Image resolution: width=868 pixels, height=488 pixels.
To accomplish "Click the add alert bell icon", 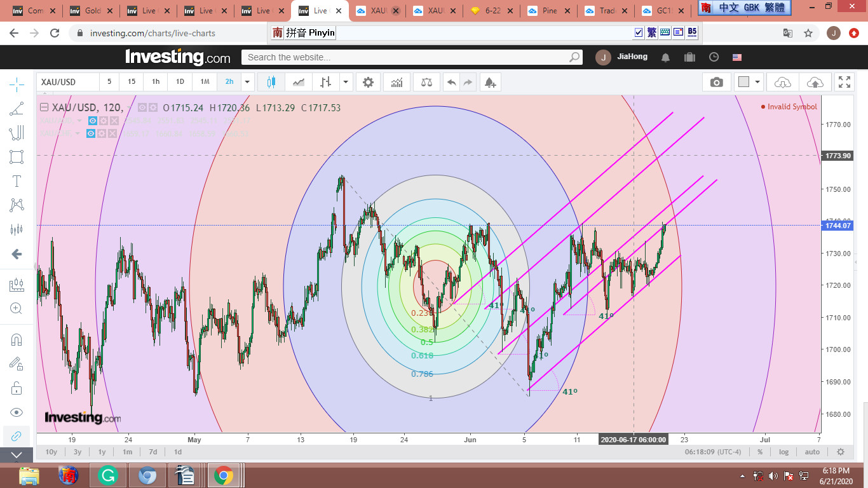I will tap(489, 82).
